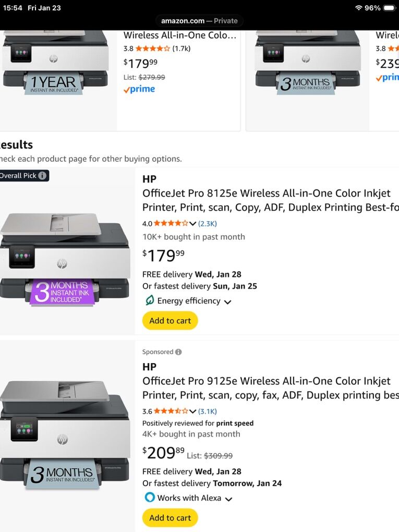Tap the battery status icon

[x=390, y=8]
